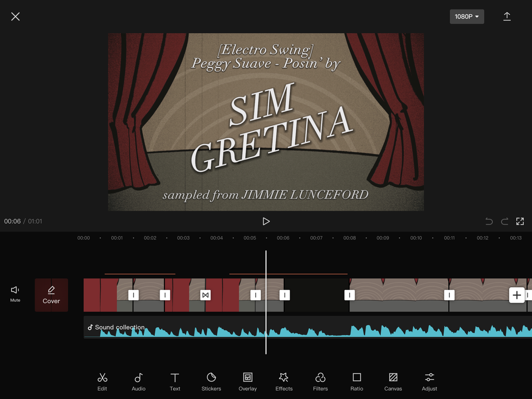Jump to 00:13 on the timeline ruler
Screen dimensions: 532x399
pos(516,238)
